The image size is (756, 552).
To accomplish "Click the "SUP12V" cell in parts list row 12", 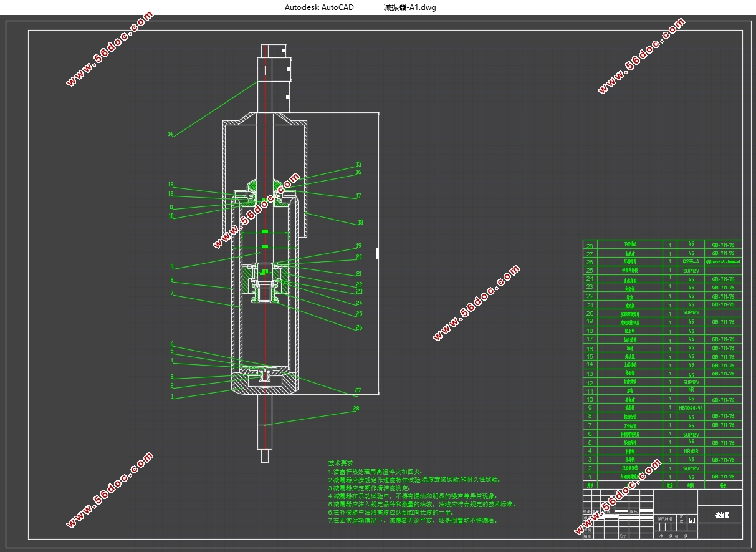I will pos(691,382).
